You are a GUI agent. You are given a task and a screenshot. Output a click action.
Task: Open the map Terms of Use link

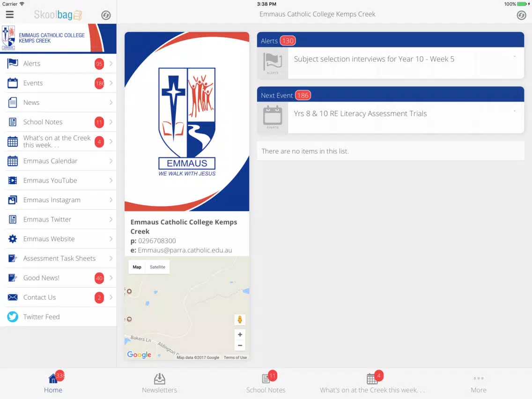(235, 358)
